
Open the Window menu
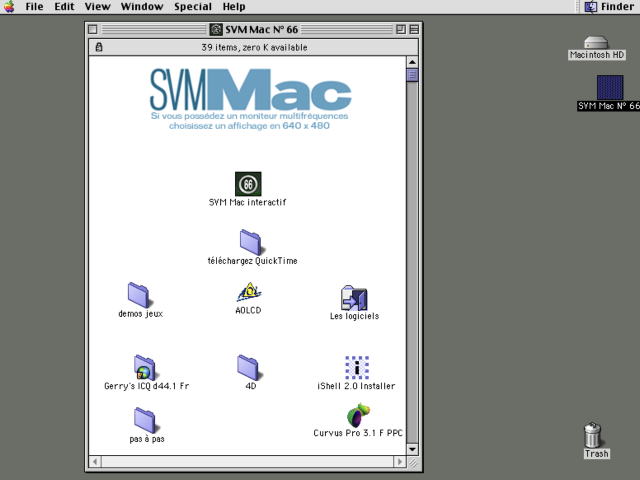pyautogui.click(x=142, y=7)
